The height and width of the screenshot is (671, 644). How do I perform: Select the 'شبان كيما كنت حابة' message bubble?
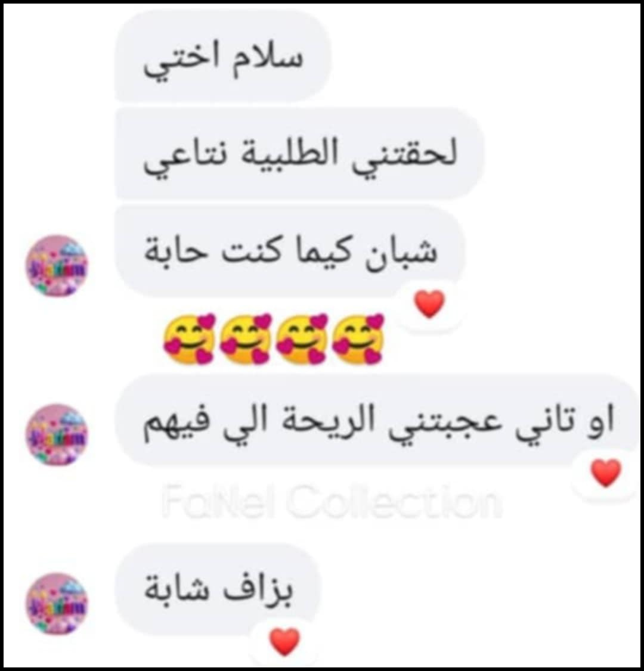(x=290, y=251)
